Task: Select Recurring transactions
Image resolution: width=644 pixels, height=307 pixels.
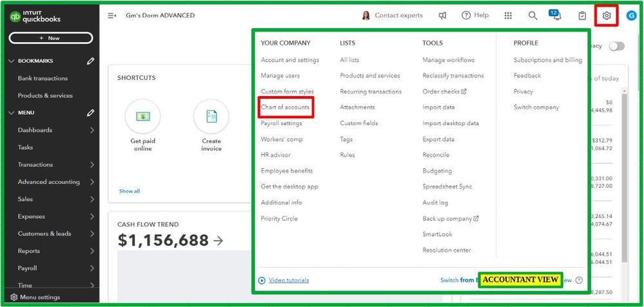Action: [x=371, y=92]
